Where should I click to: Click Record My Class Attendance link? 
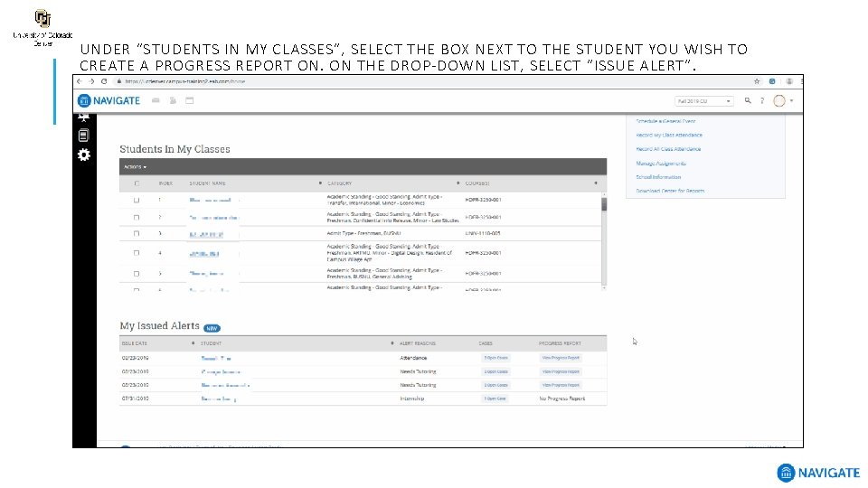click(669, 135)
